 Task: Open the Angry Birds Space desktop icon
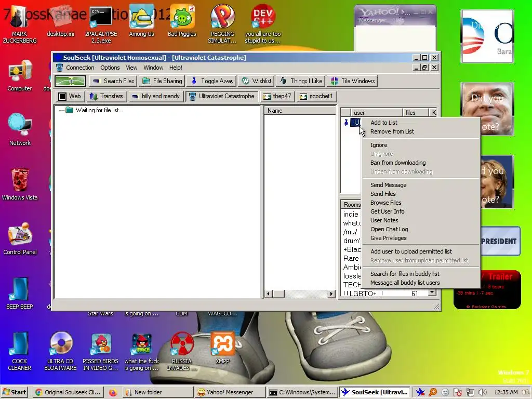pos(141,351)
